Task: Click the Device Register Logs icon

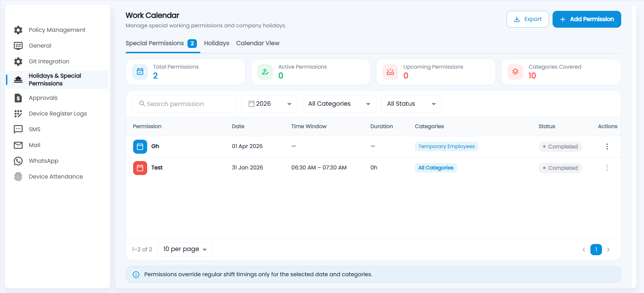Action: click(x=18, y=114)
